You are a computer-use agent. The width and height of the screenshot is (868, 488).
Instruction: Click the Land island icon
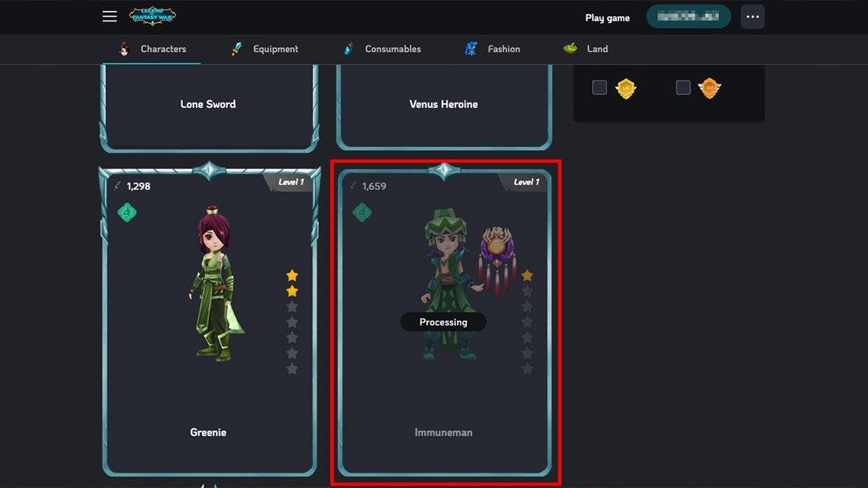pyautogui.click(x=571, y=49)
